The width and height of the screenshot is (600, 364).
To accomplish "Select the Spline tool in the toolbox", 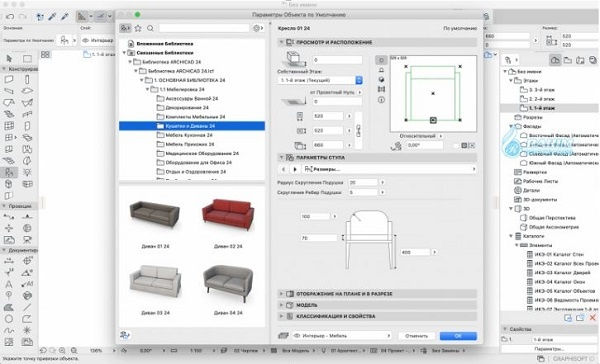I will click(9, 330).
